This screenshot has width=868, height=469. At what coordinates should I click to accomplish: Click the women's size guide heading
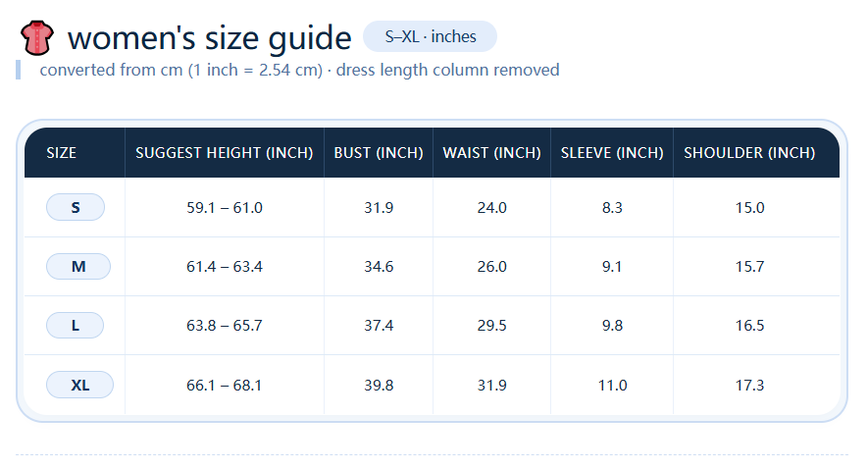click(x=209, y=38)
